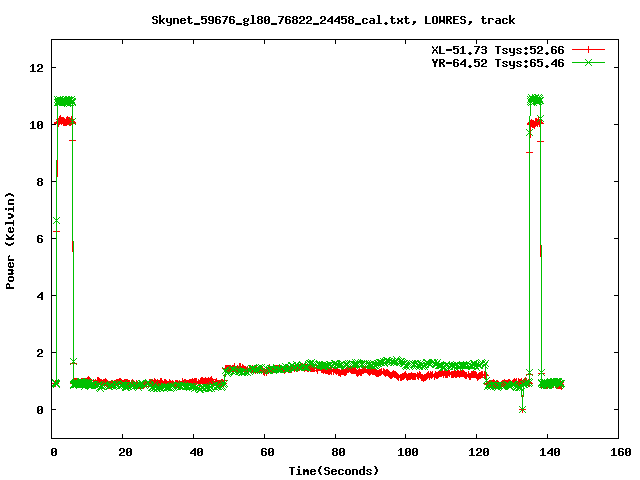This screenshot has height=480, width=640.
Task: Click the x-axis tick label 80
Action: click(338, 452)
